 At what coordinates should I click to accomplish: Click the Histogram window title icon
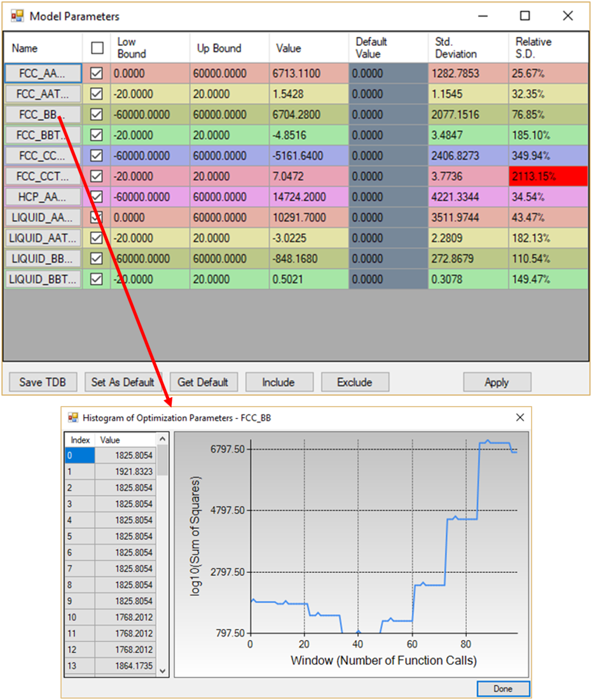(72, 417)
